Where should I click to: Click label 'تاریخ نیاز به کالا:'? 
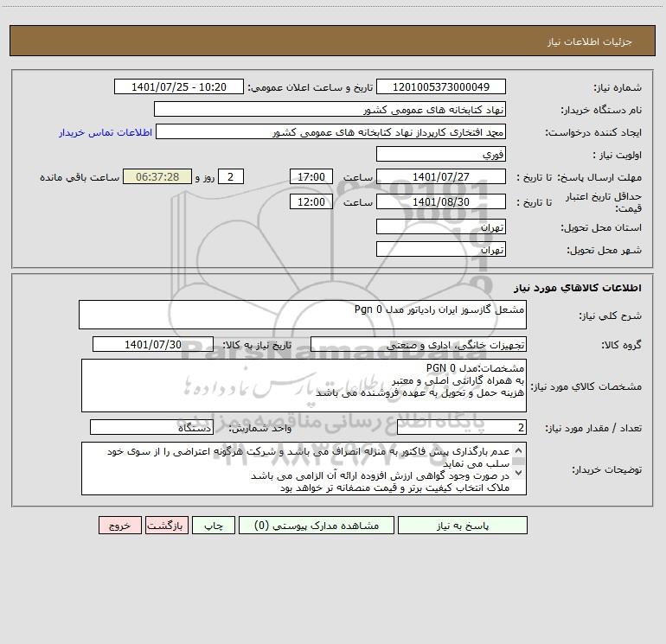coord(257,345)
